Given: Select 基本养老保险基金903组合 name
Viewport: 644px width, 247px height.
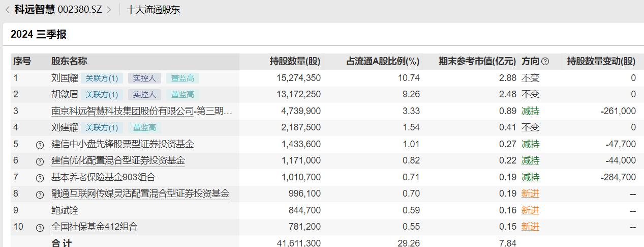Looking at the screenshot, I should pyautogui.click(x=103, y=177).
